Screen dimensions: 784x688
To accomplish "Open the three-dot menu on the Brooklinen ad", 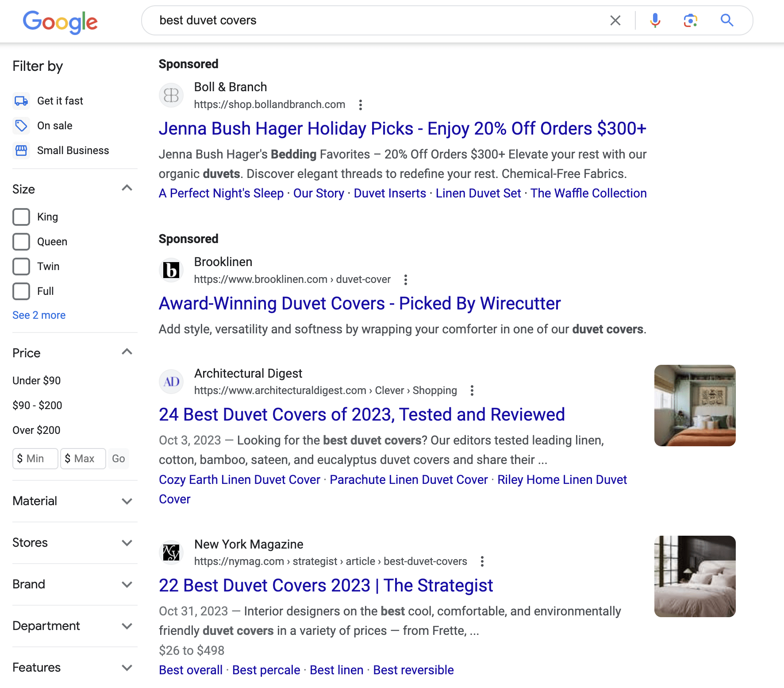I will (405, 280).
